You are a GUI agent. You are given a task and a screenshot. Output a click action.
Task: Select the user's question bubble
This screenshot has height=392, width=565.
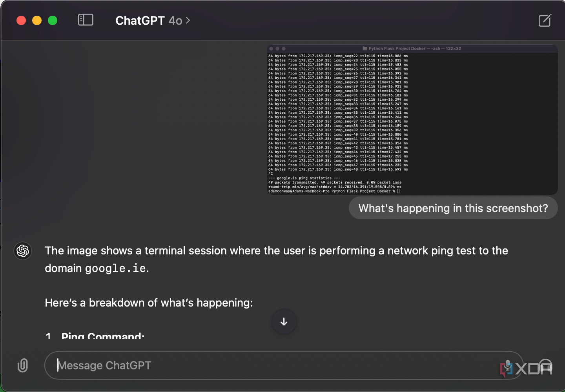[x=453, y=208]
